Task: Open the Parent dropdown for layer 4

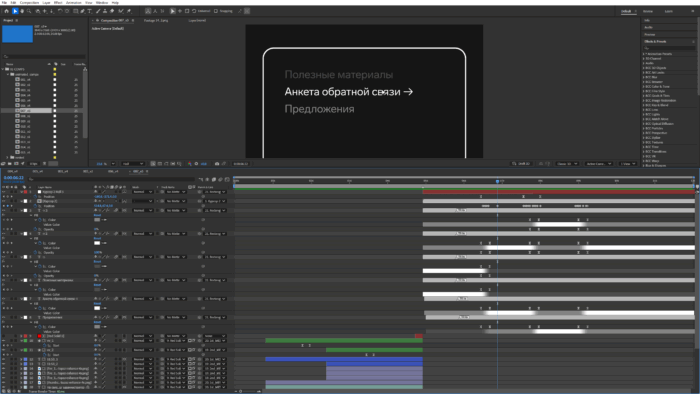Action: 215,233
